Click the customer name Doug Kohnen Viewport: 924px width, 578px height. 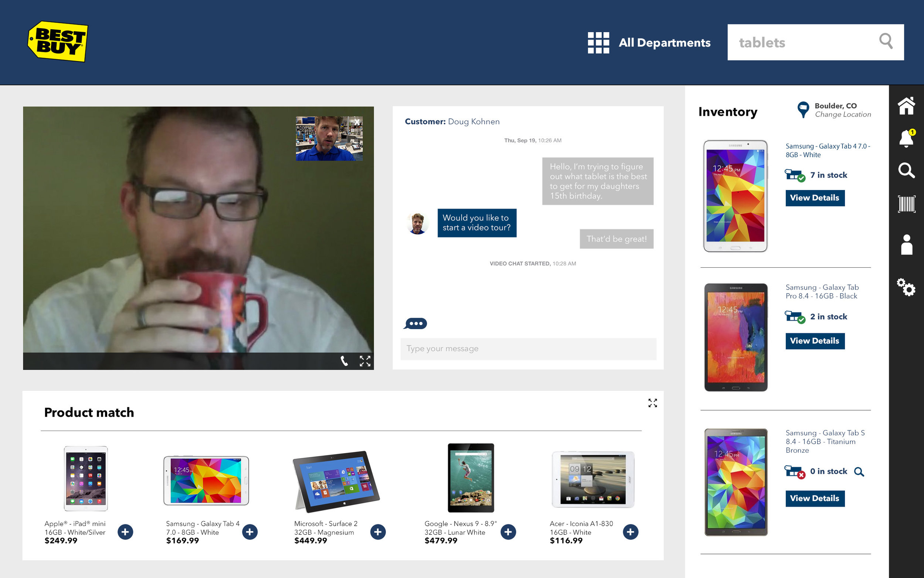tap(474, 122)
